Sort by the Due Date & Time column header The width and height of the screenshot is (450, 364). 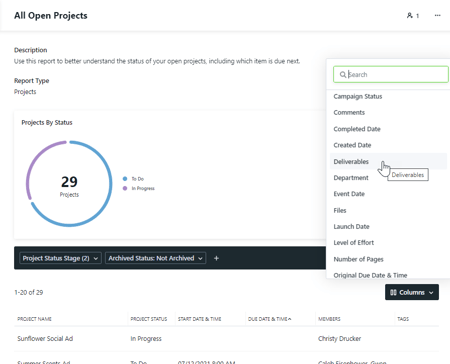click(269, 319)
